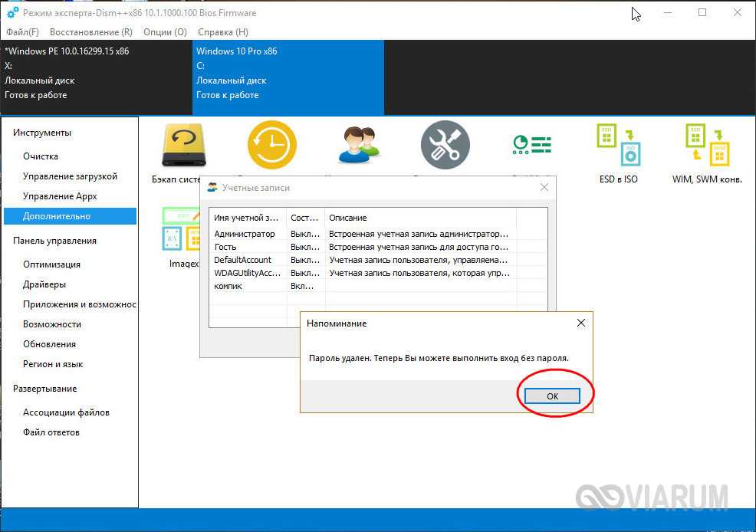Open the Файл(F) menu

(22, 32)
